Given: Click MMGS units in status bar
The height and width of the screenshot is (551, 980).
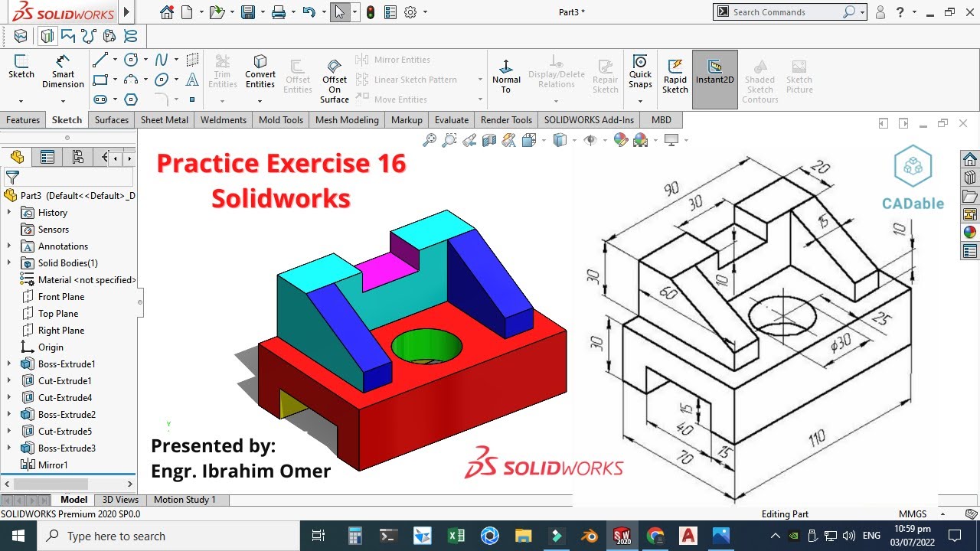Looking at the screenshot, I should (x=913, y=514).
